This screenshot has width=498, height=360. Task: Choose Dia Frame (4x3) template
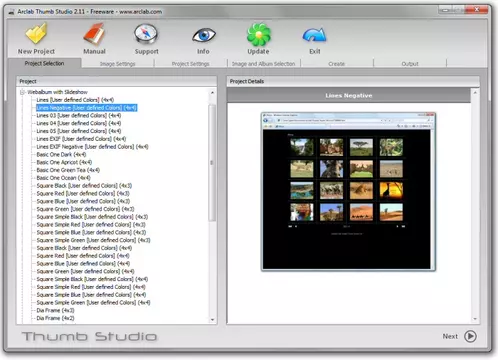[55, 310]
